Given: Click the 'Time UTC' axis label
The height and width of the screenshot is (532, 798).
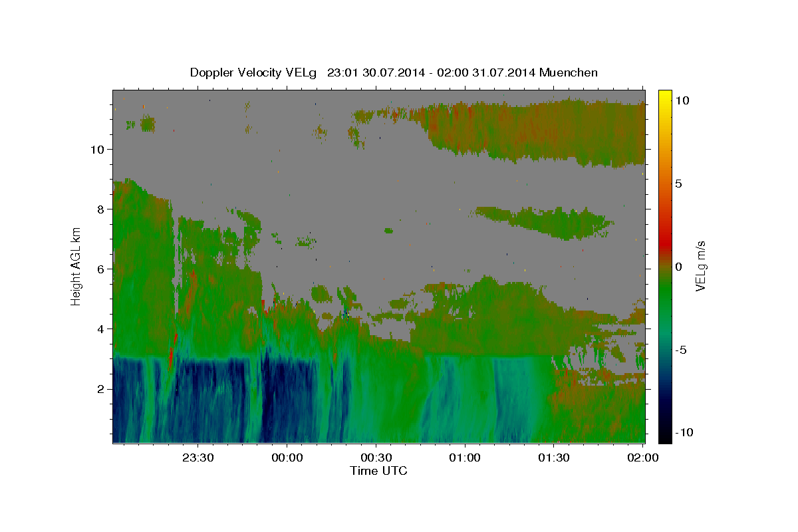Looking at the screenshot, I should 378,471.
